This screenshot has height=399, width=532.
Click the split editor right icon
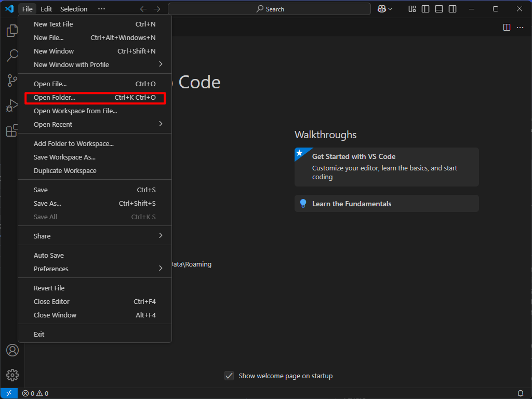tap(507, 28)
